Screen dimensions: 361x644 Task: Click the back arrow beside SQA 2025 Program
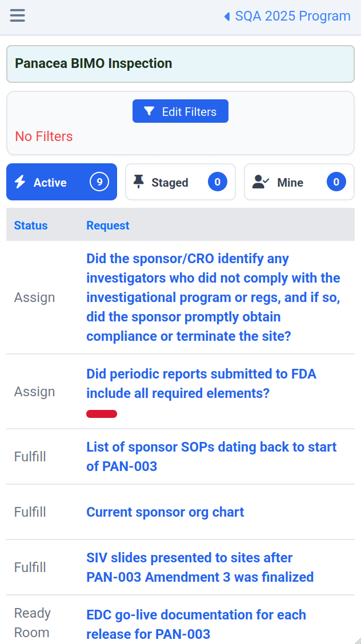point(227,17)
